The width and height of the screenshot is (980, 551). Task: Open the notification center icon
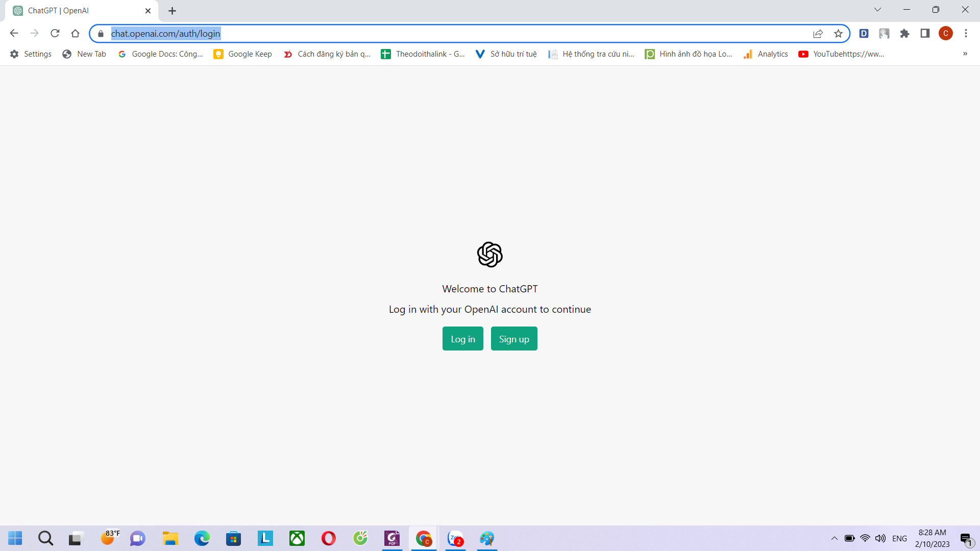[966, 539]
